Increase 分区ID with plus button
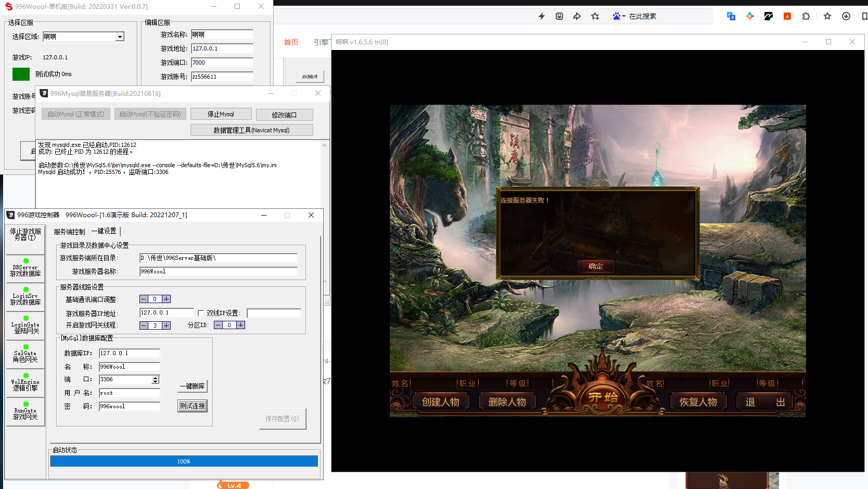The height and width of the screenshot is (489, 868). point(241,325)
